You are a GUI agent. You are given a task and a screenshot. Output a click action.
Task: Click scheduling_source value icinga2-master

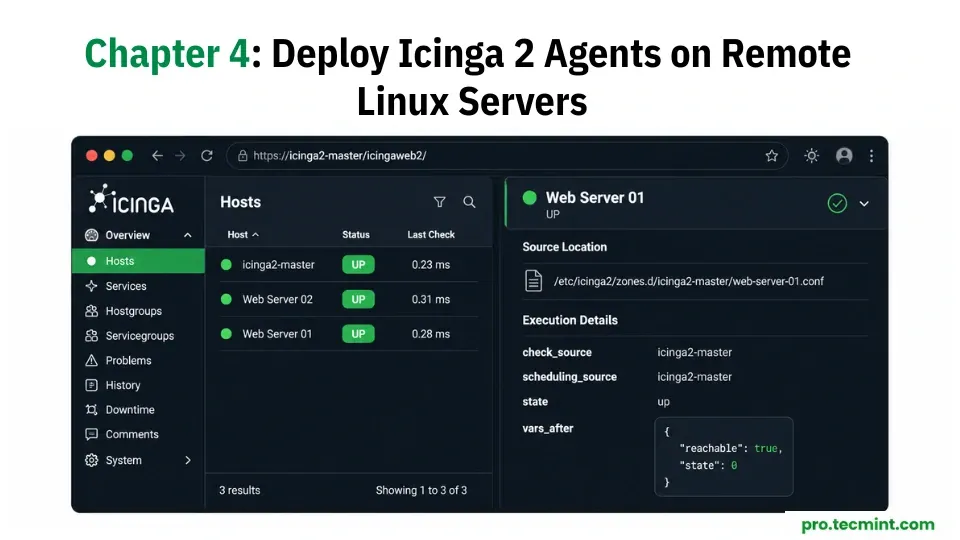tap(694, 377)
